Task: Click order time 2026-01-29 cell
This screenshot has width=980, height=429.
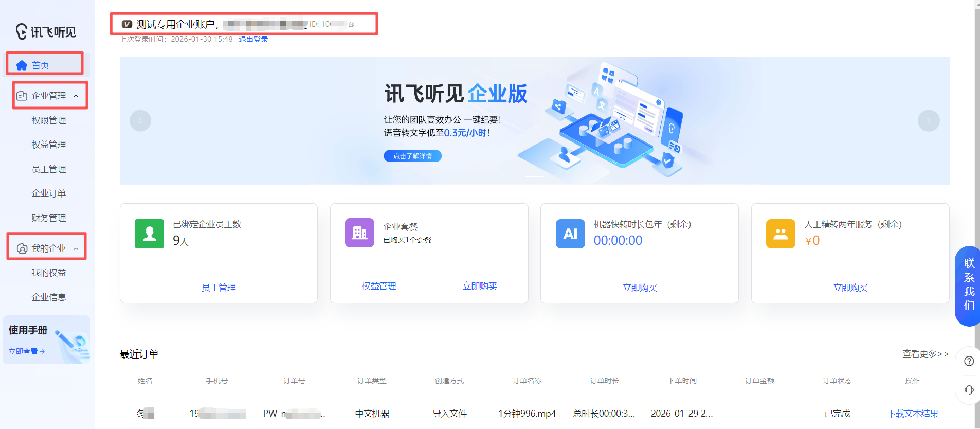Action: [x=682, y=414]
